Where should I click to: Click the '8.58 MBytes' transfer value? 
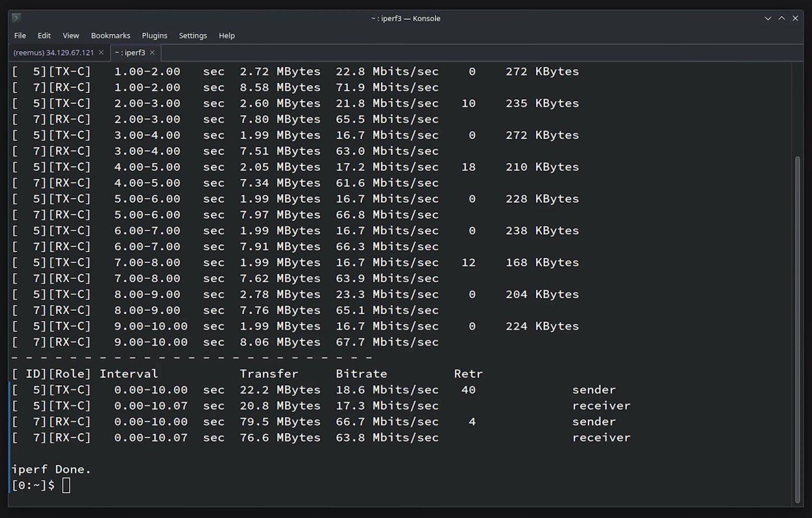(280, 87)
